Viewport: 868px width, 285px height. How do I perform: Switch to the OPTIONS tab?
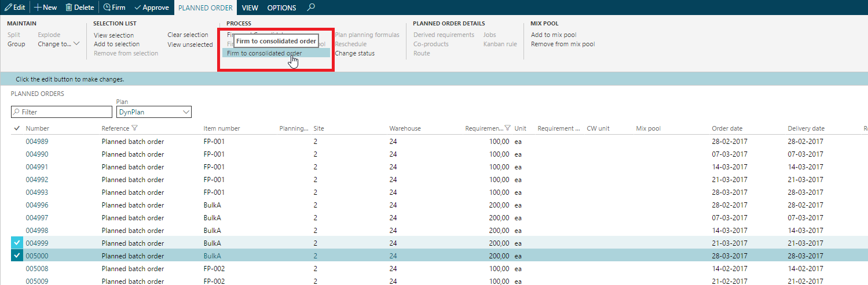point(281,8)
